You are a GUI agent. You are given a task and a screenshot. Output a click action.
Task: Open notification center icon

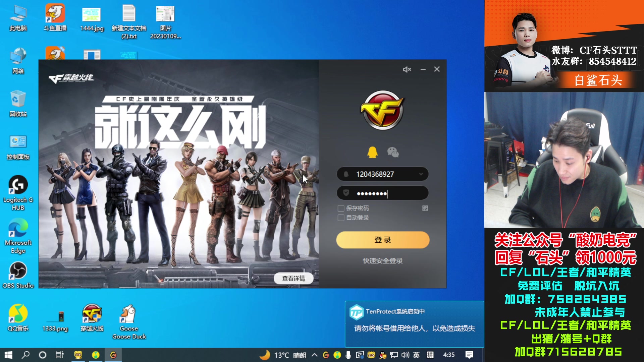click(x=469, y=355)
